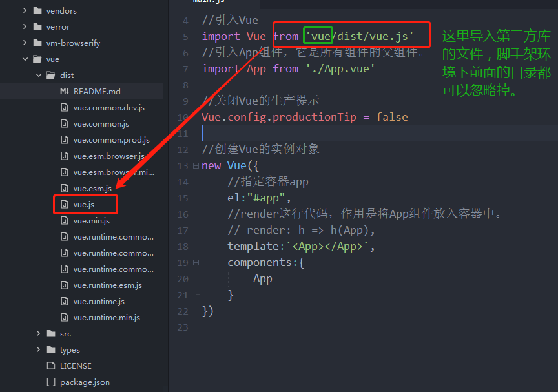Click the file icon beside vue.esm.browser.js
The image size is (558, 392).
[65, 156]
